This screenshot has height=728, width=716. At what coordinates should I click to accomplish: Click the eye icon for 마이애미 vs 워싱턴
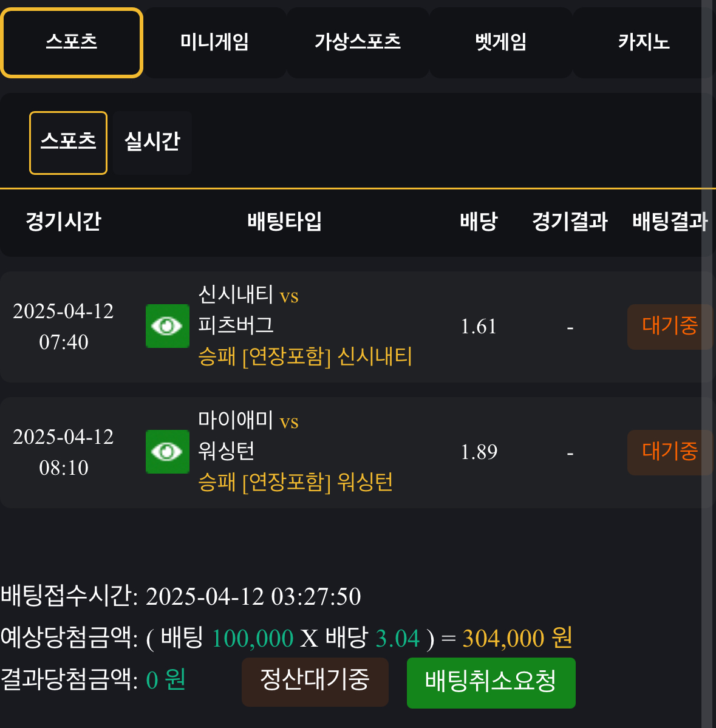(x=167, y=452)
